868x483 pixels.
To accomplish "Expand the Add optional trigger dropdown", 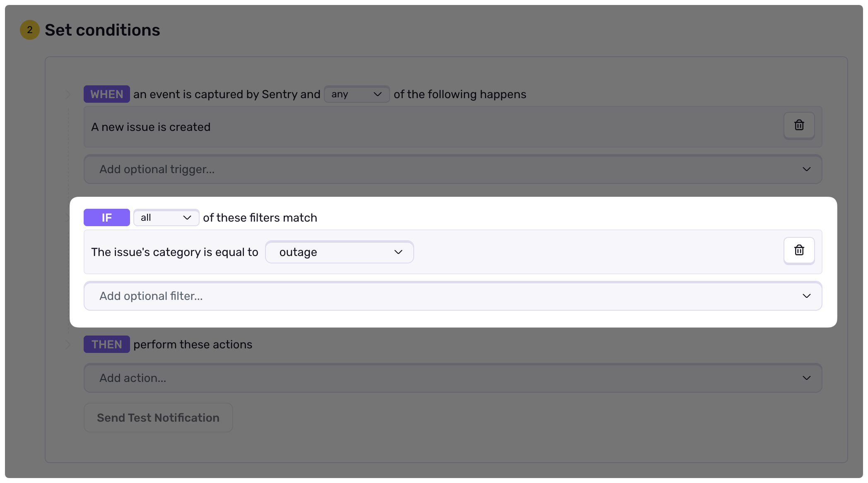I will [452, 169].
